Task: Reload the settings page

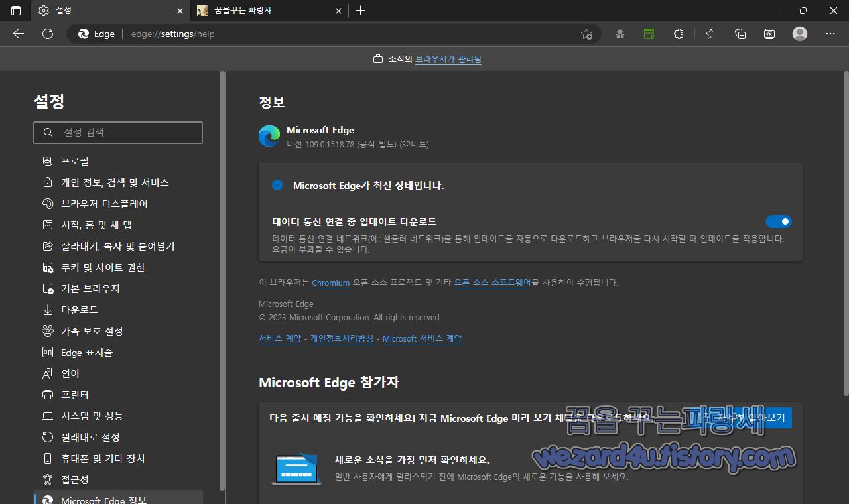Action: [47, 34]
